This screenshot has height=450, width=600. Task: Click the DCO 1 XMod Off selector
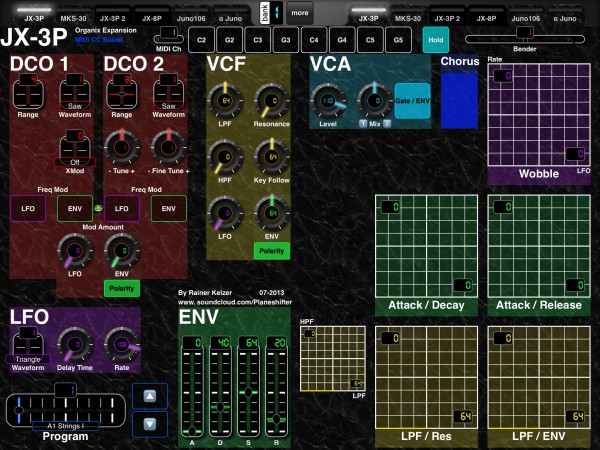click(x=75, y=148)
